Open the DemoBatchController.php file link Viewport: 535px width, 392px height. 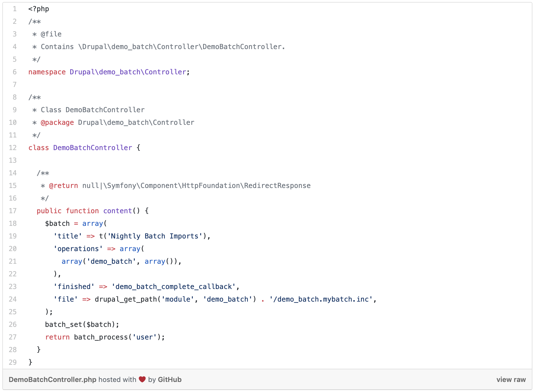(52, 379)
